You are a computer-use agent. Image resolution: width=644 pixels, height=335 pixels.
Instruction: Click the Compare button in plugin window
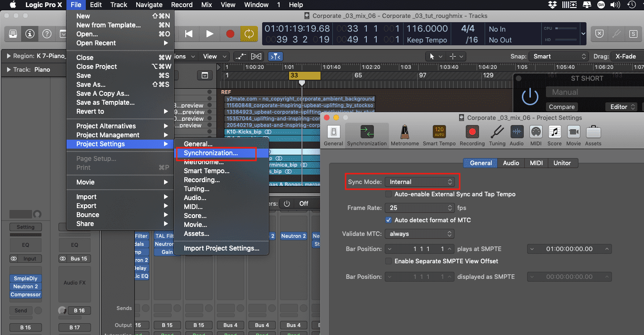(x=562, y=107)
